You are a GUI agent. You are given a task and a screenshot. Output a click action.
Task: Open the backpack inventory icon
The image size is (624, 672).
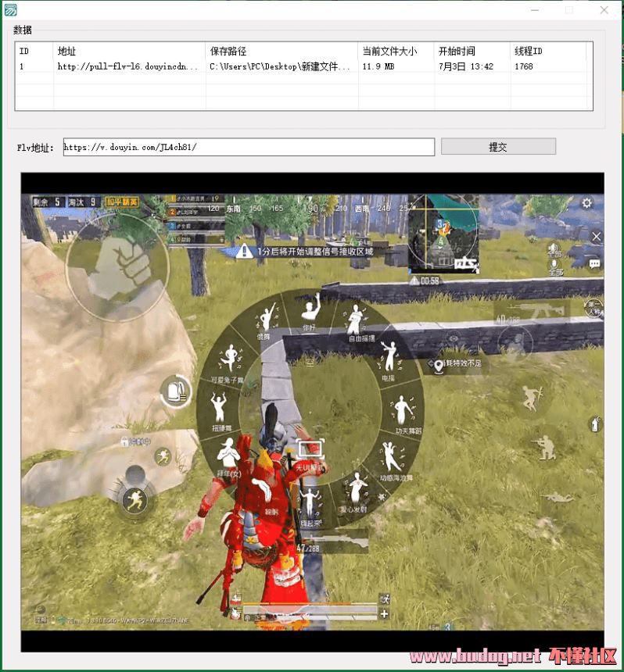pyautogui.click(x=176, y=391)
